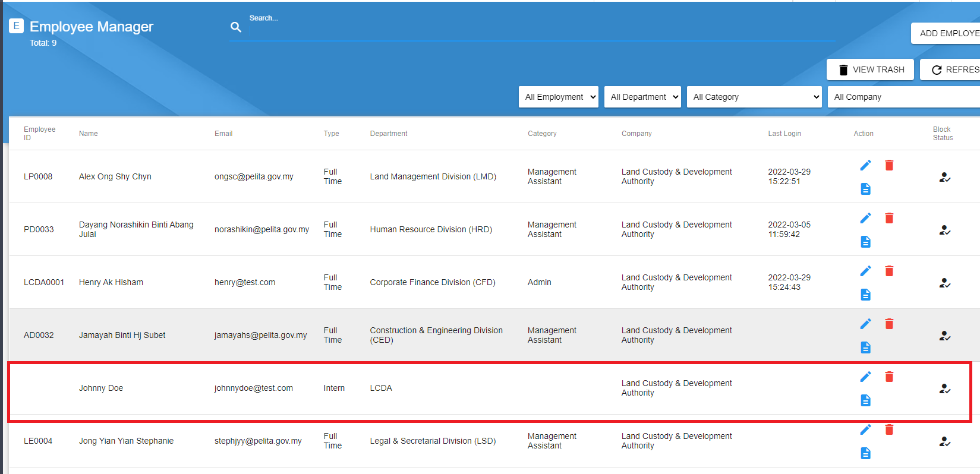980x474 pixels.
Task: Open document icon for Jong Yian Yian Stephanie
Action: (x=865, y=453)
